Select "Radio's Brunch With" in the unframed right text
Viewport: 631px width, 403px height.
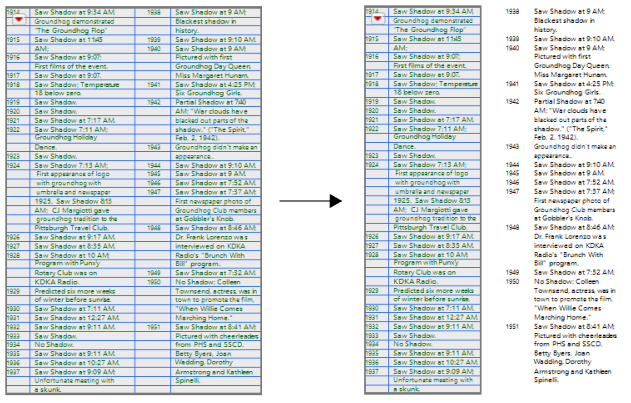[x=569, y=255]
